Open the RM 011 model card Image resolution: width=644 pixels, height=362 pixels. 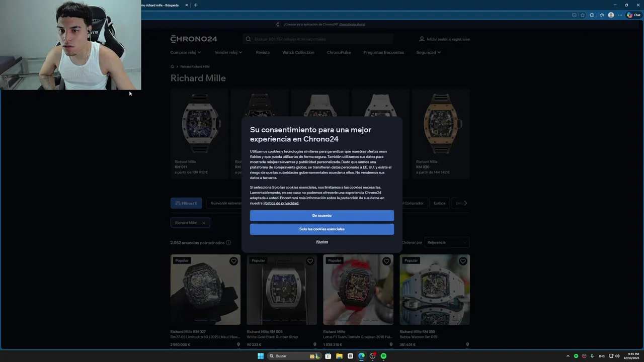(x=199, y=134)
